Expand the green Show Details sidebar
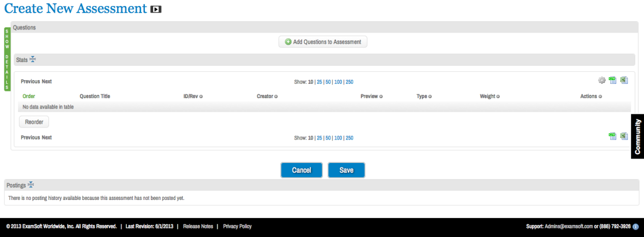This screenshot has width=644, height=237. pos(7,59)
